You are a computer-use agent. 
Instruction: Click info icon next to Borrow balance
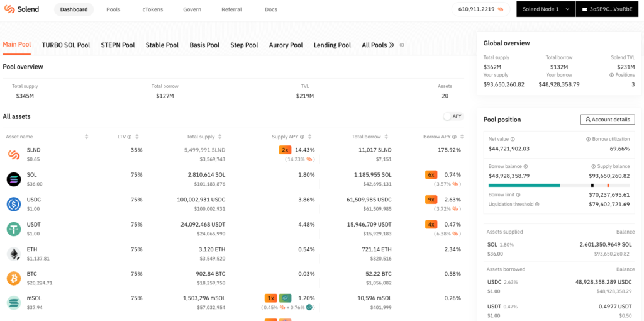click(526, 166)
